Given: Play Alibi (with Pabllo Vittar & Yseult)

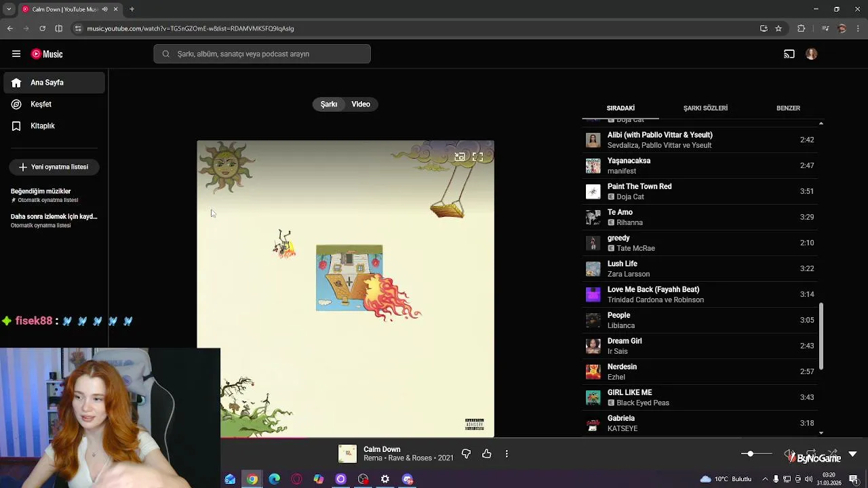Looking at the screenshot, I should (x=700, y=140).
